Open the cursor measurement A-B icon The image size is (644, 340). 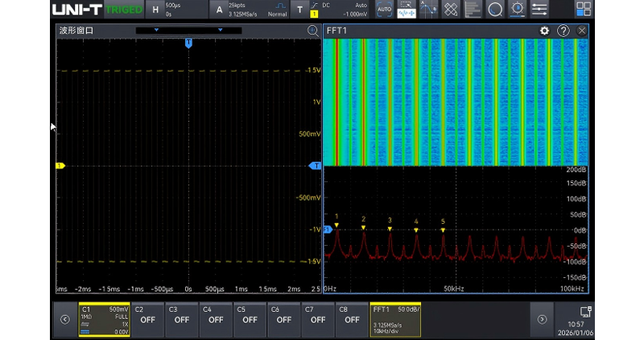pyautogui.click(x=428, y=9)
